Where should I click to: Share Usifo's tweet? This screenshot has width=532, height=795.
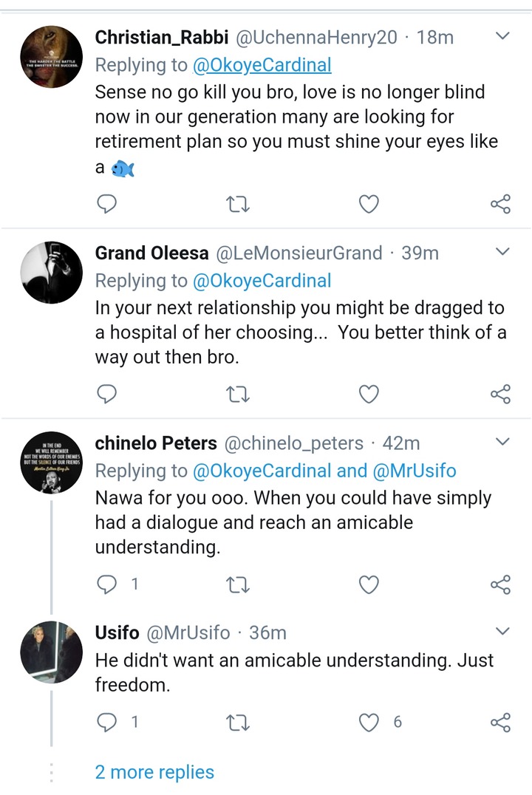[500, 722]
